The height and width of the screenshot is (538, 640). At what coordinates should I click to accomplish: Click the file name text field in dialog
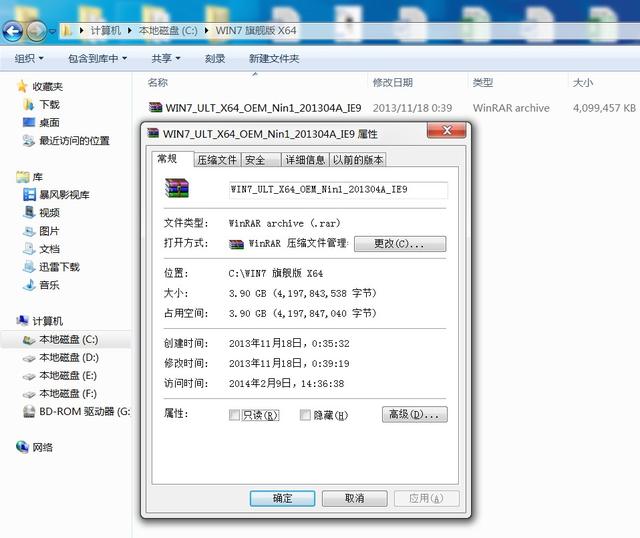click(x=338, y=190)
